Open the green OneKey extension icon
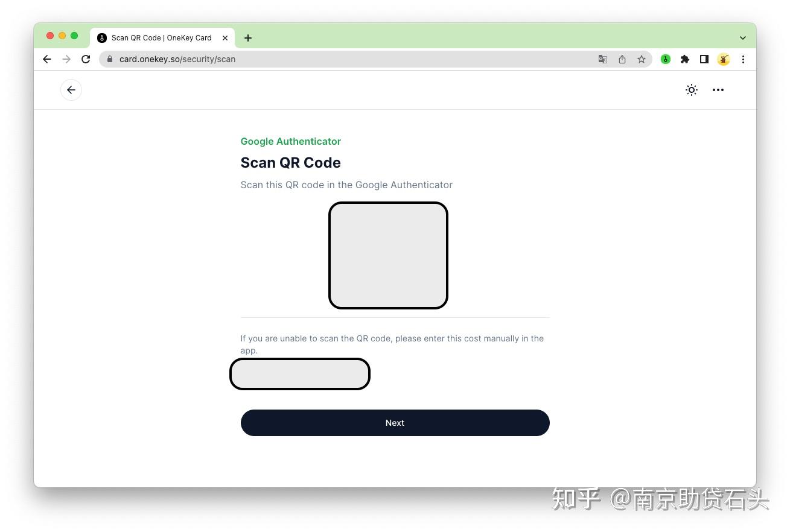Image resolution: width=790 pixels, height=532 pixels. (666, 59)
